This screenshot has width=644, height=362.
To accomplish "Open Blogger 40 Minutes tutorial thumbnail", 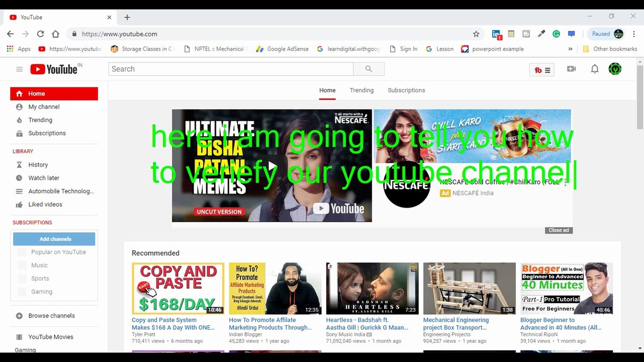I will pos(567,288).
